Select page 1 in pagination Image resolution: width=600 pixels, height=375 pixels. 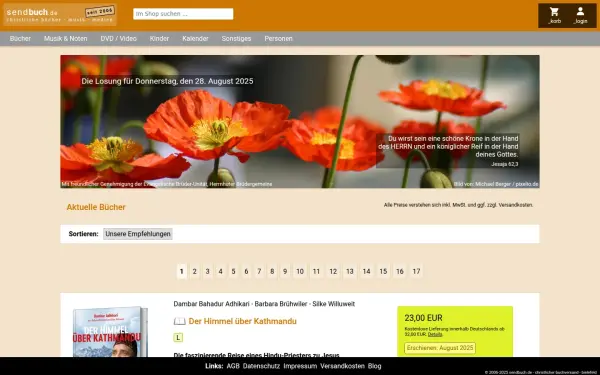click(181, 271)
